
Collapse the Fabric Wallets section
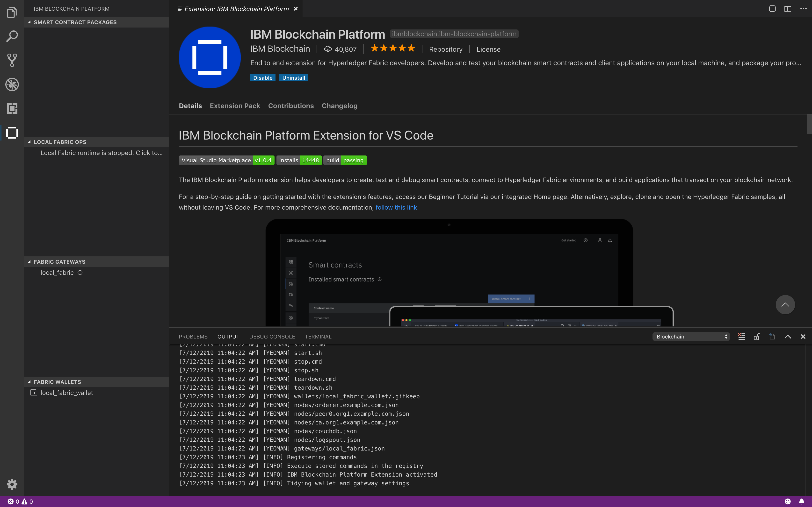(x=29, y=382)
